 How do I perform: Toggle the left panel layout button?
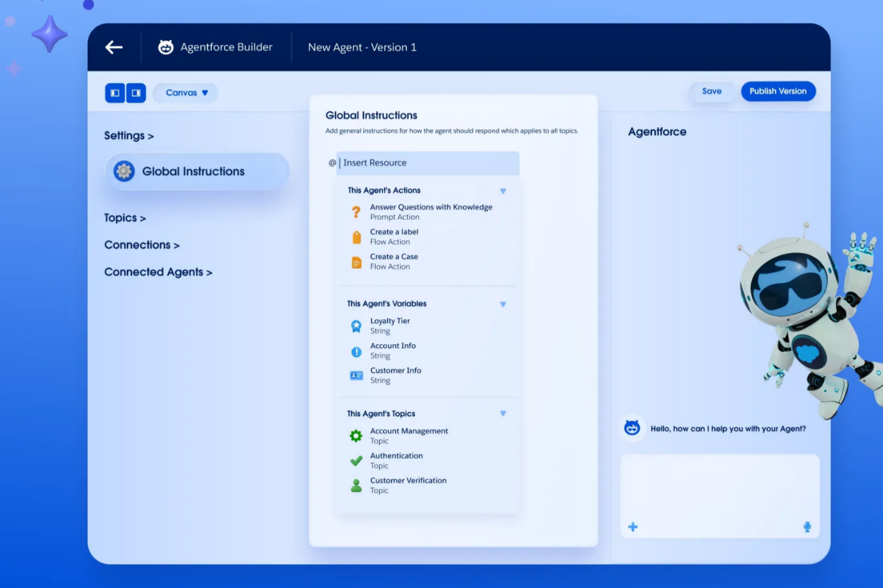(x=115, y=93)
